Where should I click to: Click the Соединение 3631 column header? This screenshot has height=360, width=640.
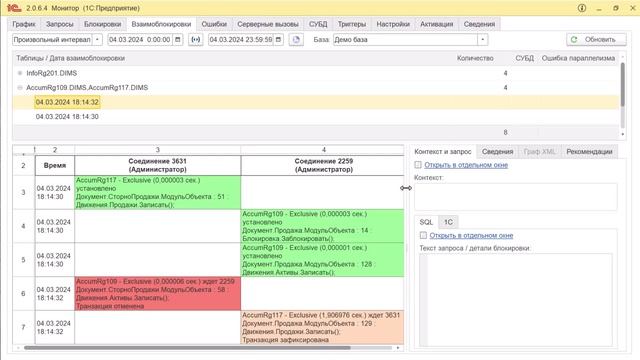point(158,165)
